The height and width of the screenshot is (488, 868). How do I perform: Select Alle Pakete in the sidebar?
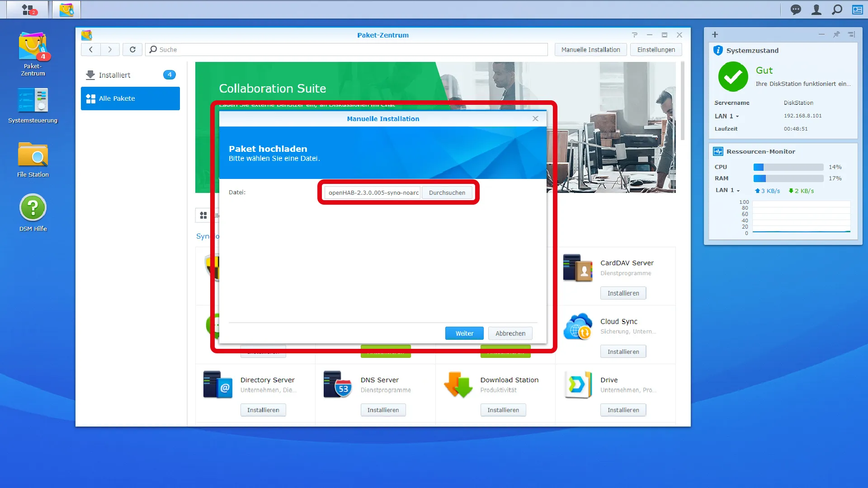[x=130, y=99]
